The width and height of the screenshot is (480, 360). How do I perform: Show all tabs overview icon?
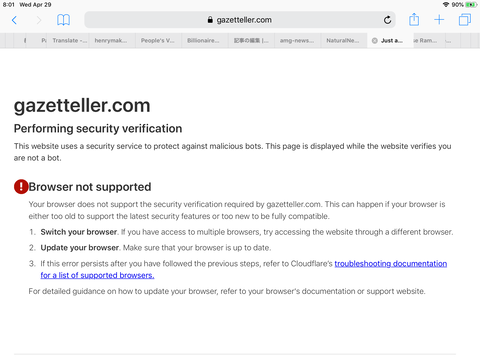pos(465,20)
